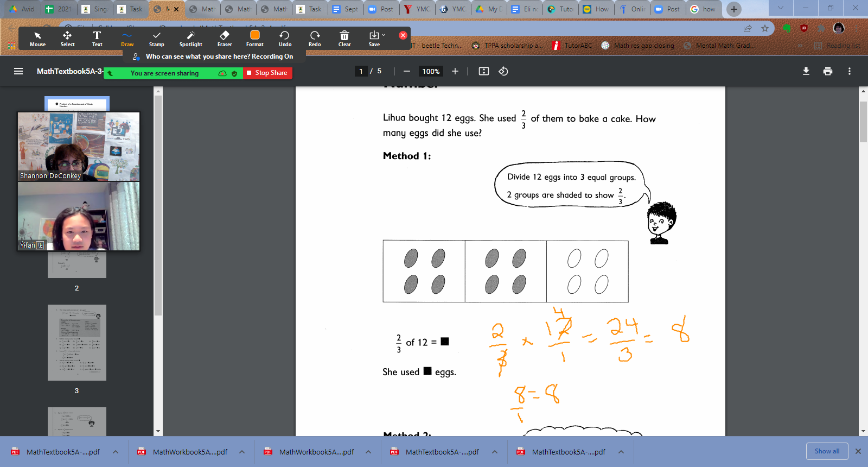Open the PDF sidebar hamburger menu
The width and height of the screenshot is (868, 467).
click(x=18, y=71)
